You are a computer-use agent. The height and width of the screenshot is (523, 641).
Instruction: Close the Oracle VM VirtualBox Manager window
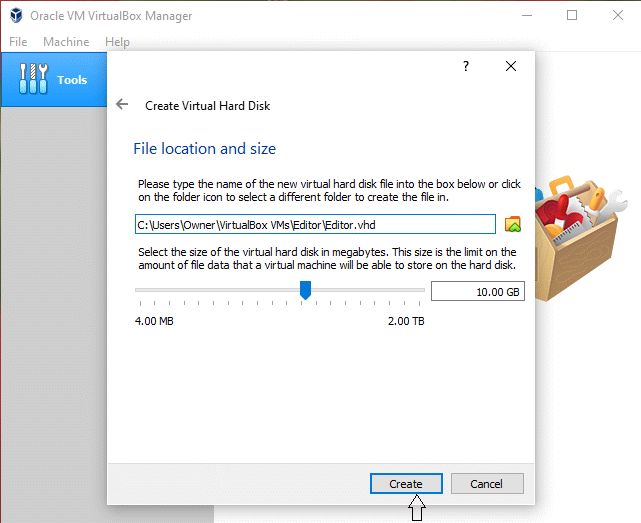(x=617, y=16)
